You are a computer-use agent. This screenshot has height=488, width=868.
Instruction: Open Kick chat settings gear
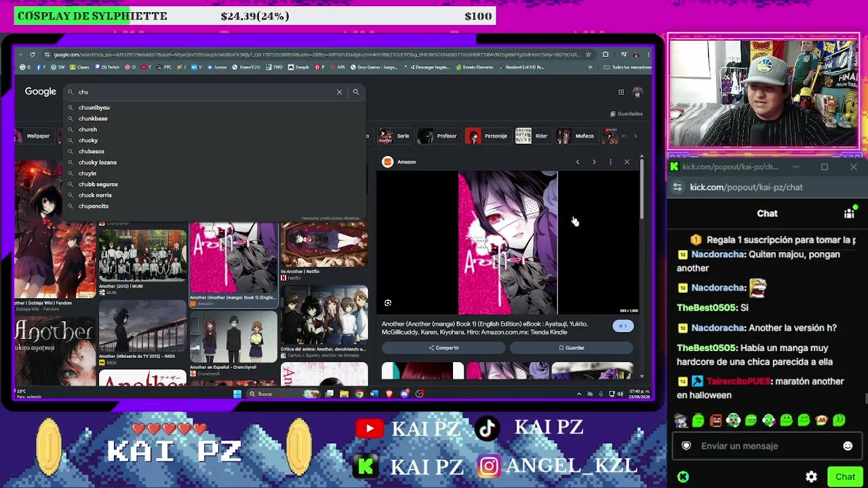(x=811, y=476)
